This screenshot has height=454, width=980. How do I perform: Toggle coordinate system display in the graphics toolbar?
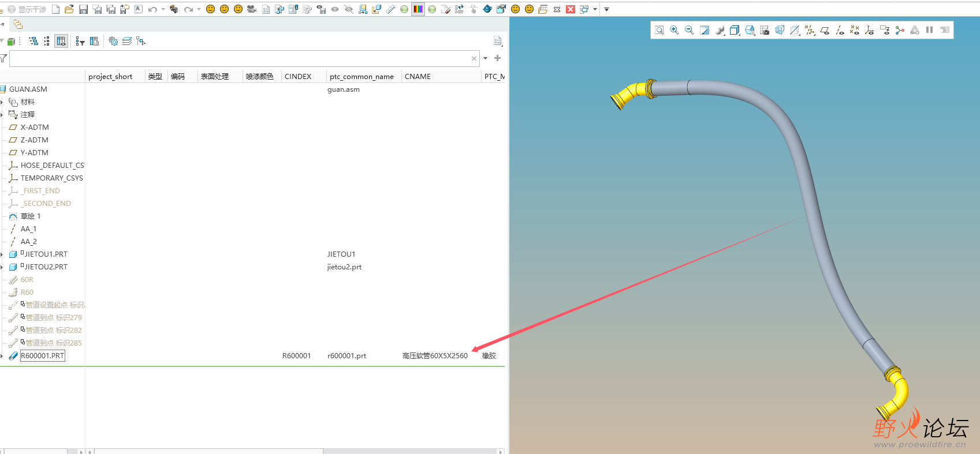point(870,31)
